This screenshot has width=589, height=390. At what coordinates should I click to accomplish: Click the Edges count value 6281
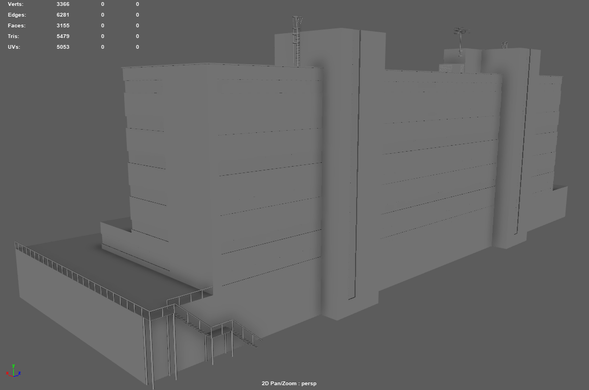63,15
